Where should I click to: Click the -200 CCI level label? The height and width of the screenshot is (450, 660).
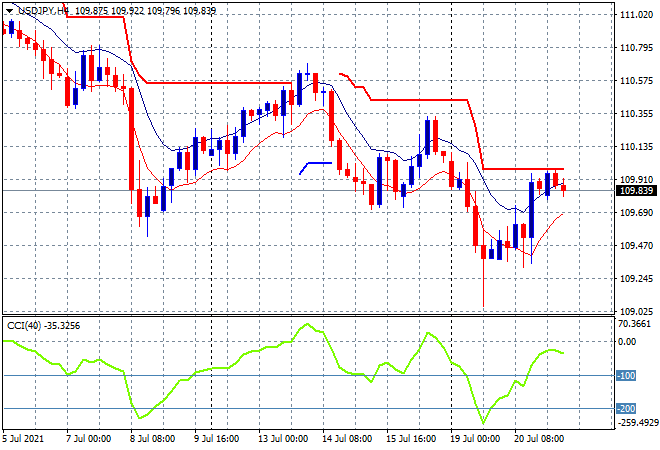coord(626,408)
